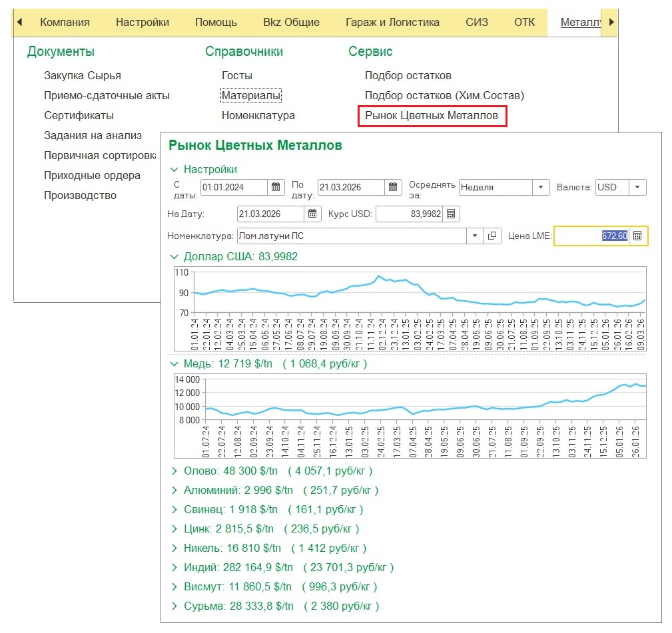The width and height of the screenshot is (672, 633).
Task: Open calculator for USD rate field
Action: 451,214
